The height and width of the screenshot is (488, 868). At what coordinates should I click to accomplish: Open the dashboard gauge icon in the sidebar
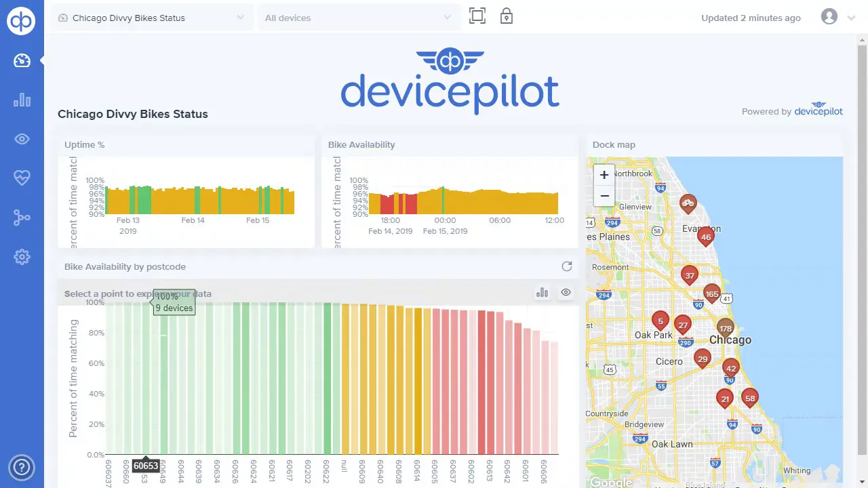(22, 61)
